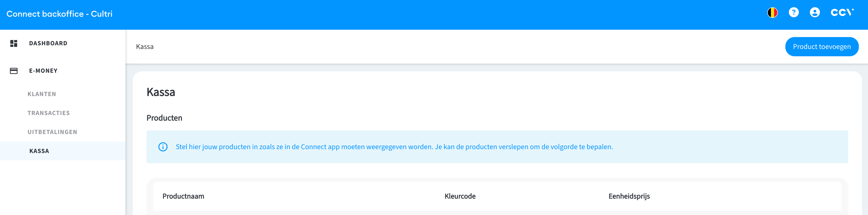The height and width of the screenshot is (215, 868).
Task: Click the Dashboard grid icon
Action: point(14,43)
